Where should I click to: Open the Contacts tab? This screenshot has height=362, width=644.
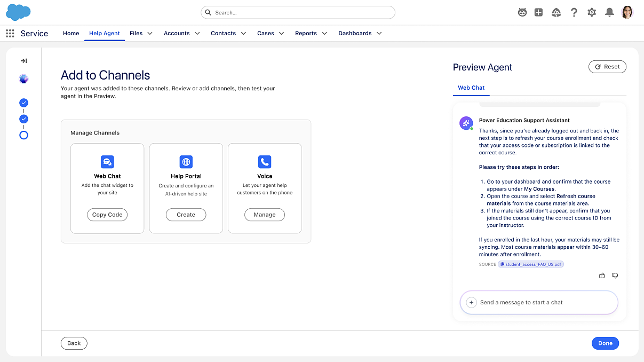pos(223,33)
